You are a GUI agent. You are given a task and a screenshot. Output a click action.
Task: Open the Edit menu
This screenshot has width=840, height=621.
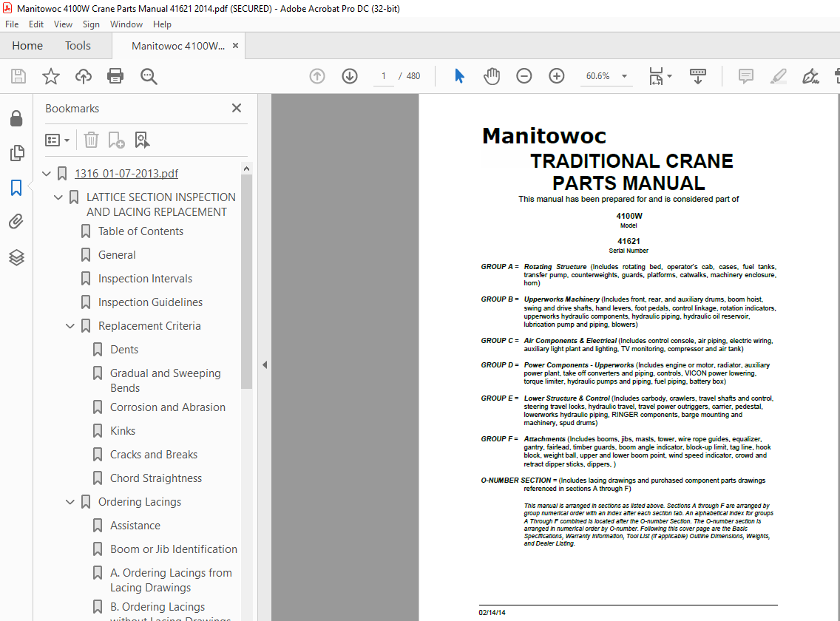36,24
